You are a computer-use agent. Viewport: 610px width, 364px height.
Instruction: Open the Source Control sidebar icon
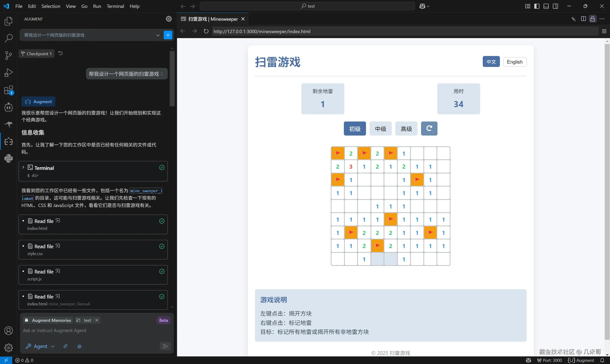(8, 56)
